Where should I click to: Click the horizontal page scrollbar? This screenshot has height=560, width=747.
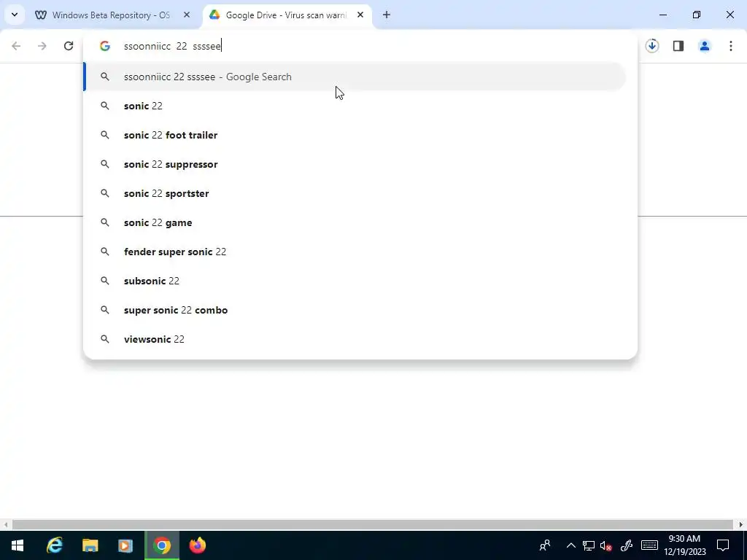tap(373, 524)
